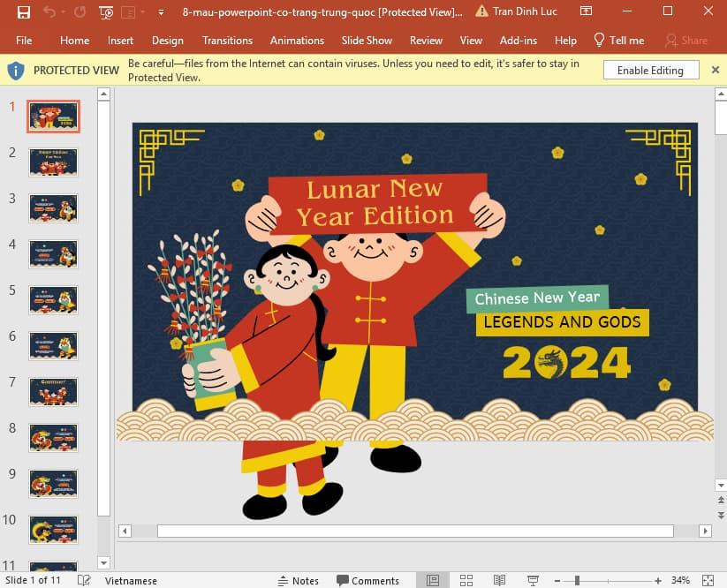727x588 pixels.
Task: Expand the Customize Quick Access Toolbar menu
Action: point(161,12)
